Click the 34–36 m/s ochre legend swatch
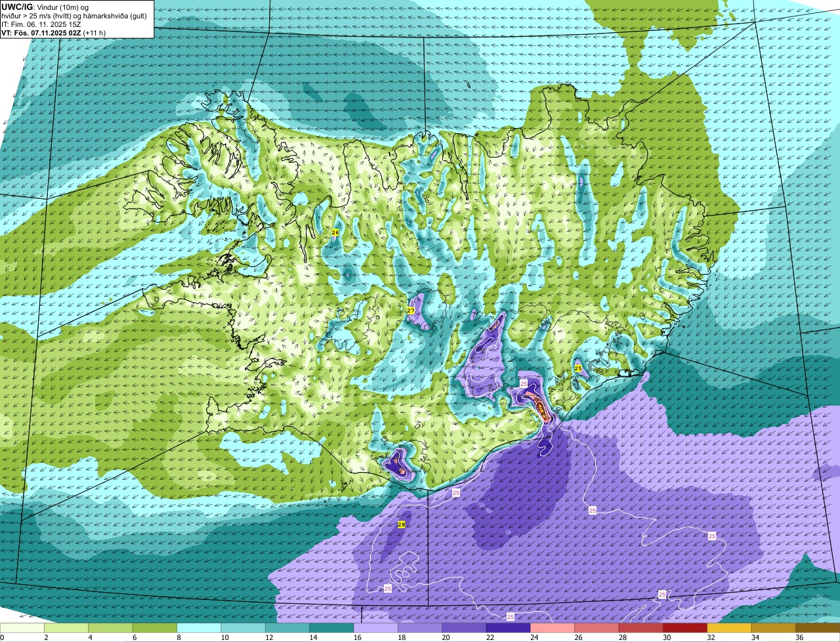Image resolution: width=840 pixels, height=642 pixels. pos(773,628)
